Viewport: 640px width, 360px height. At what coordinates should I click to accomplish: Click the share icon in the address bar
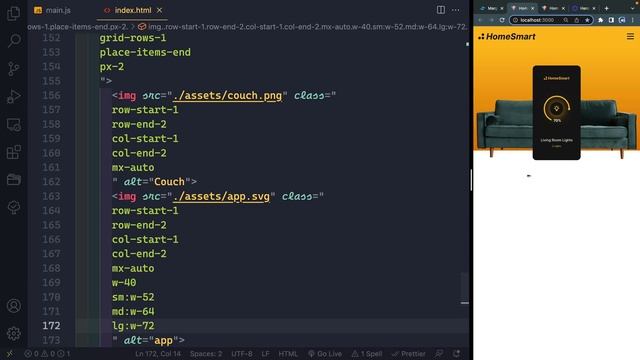[x=576, y=20]
